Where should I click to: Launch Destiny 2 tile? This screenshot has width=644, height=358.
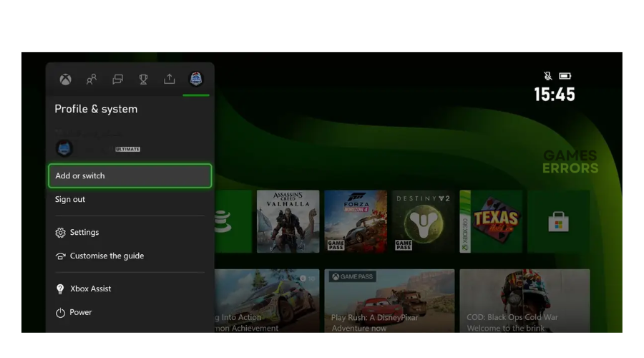tap(423, 221)
